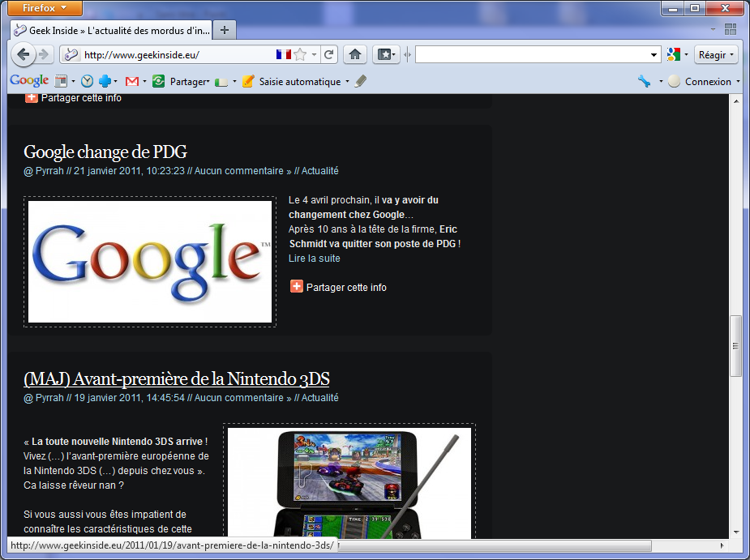This screenshot has width=750, height=560.
Task: Click the plus icon of top Partager cette info
Action: pyautogui.click(x=32, y=97)
